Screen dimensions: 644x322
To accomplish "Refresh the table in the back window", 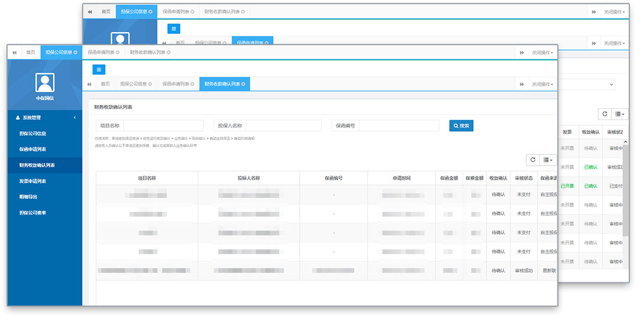I will coord(605,114).
